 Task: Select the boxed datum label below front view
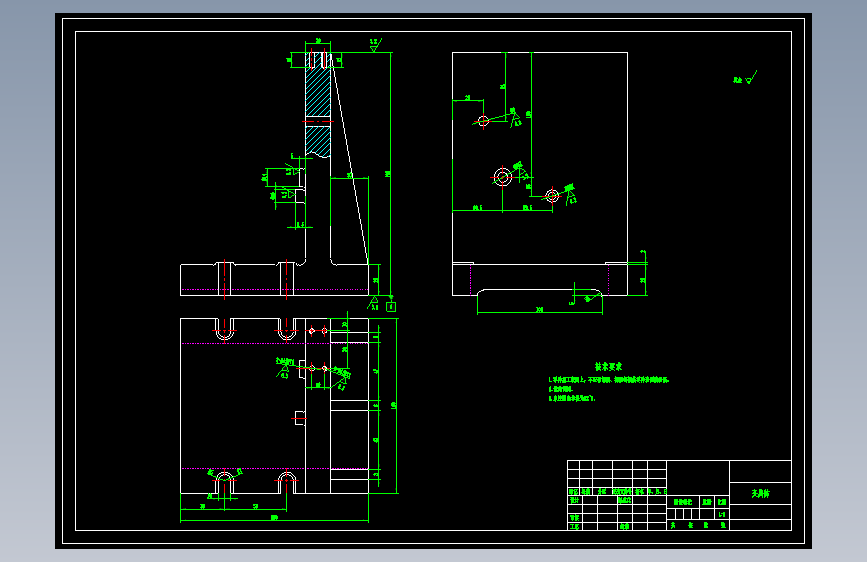pos(391,306)
